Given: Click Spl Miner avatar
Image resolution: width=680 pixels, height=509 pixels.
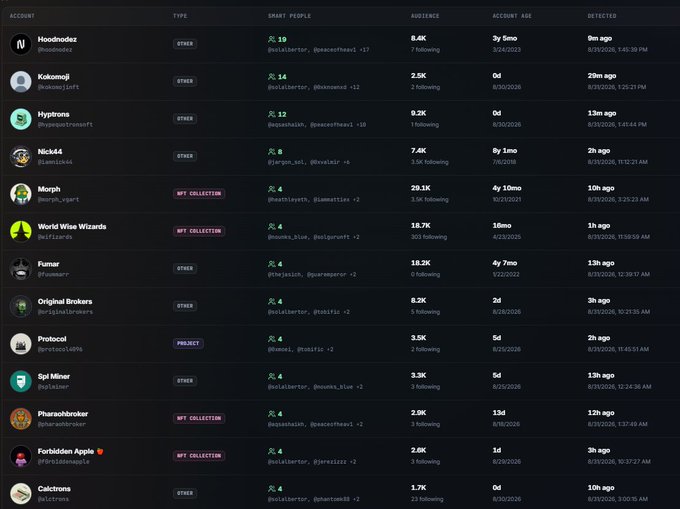Looking at the screenshot, I should click(21, 381).
